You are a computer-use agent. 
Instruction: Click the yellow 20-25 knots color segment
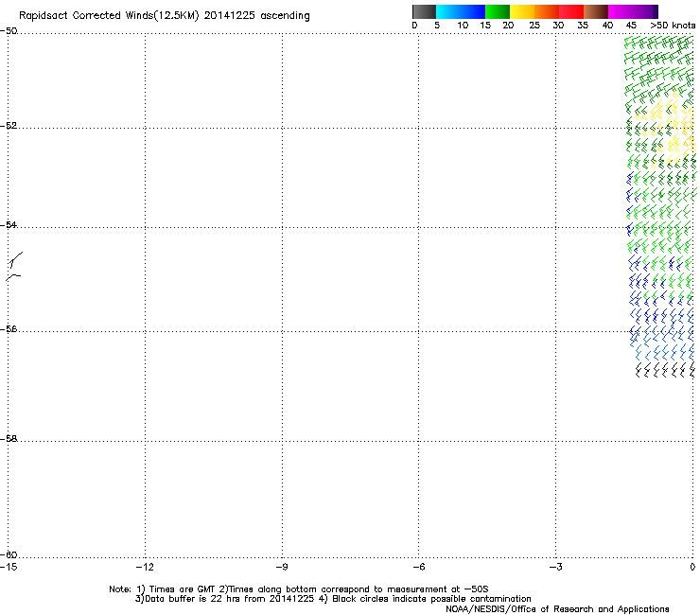522,11
